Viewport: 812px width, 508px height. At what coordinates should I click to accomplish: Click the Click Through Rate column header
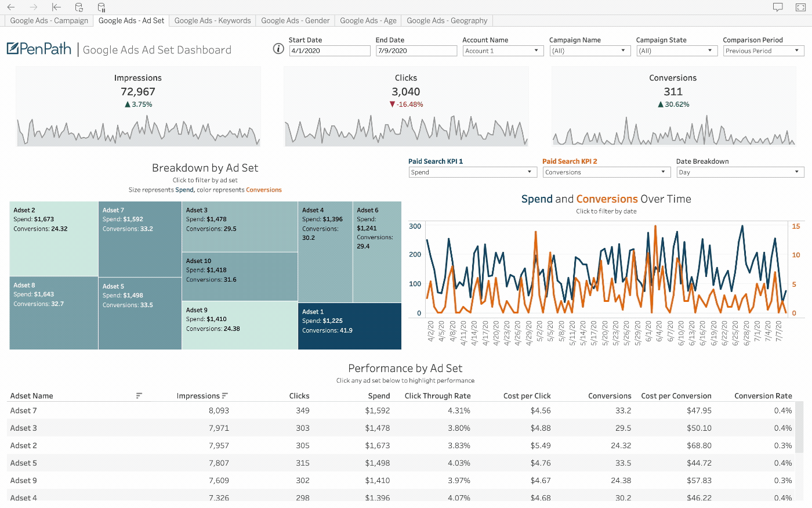(438, 396)
